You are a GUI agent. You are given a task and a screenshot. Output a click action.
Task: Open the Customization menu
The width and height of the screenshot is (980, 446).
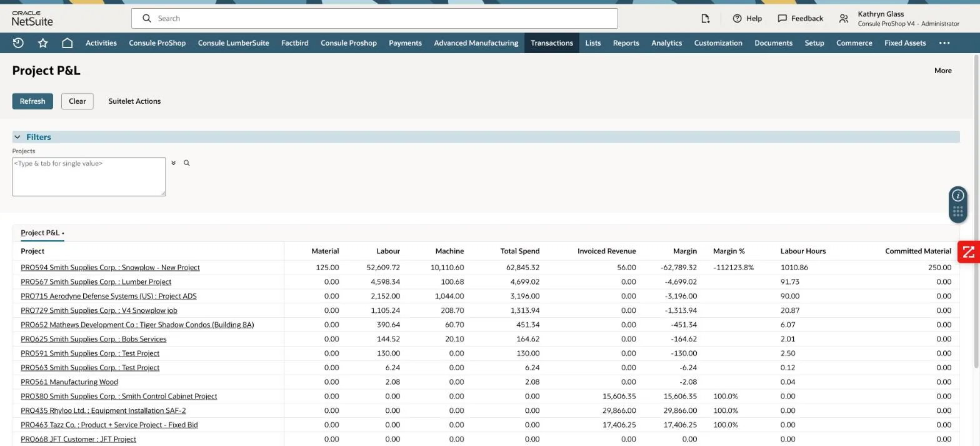click(x=718, y=43)
